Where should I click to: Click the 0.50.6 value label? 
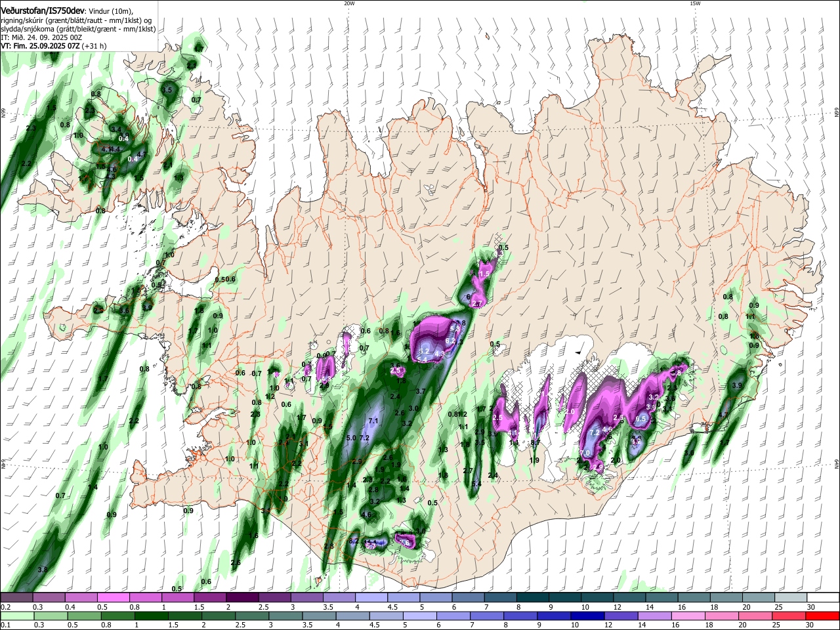pos(225,280)
